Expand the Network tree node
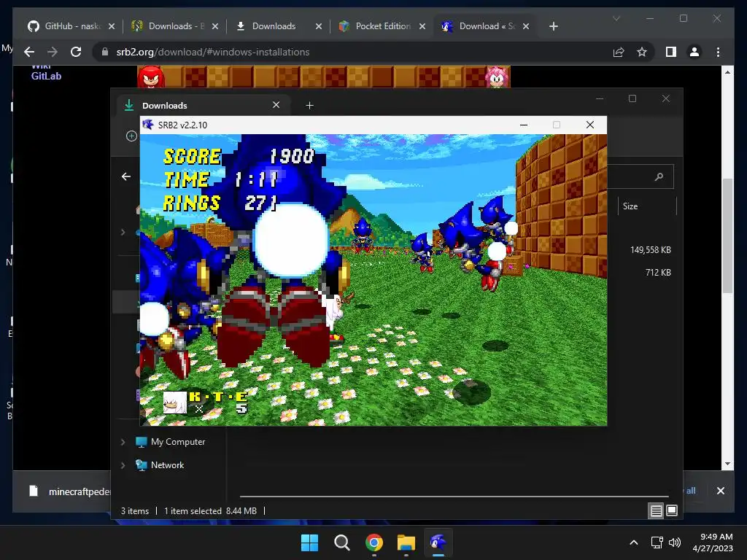The height and width of the screenshot is (560, 747). click(x=123, y=465)
